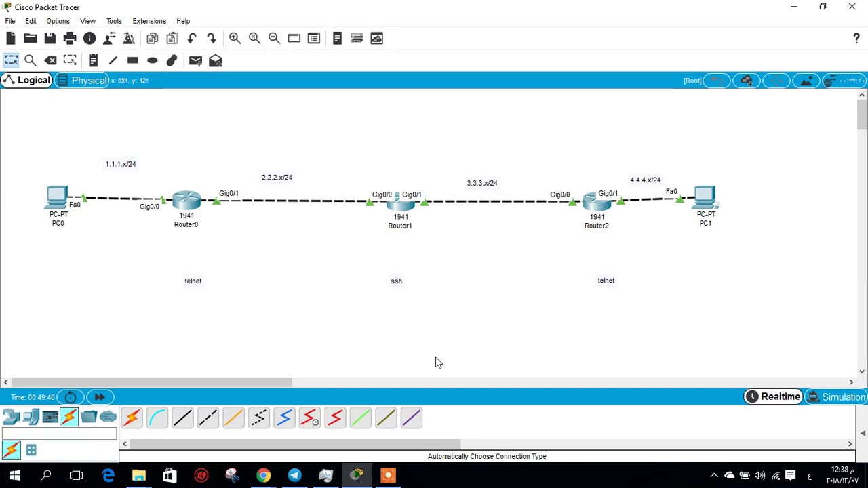Reset zoom with R magnifier icon
868x488 pixels.
click(254, 39)
